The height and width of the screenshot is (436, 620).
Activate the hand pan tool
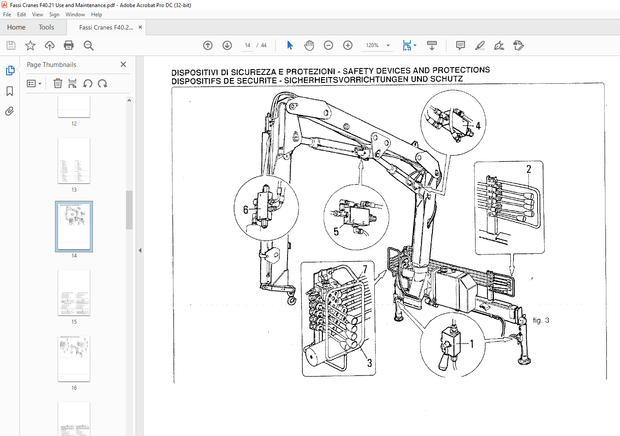(309, 45)
